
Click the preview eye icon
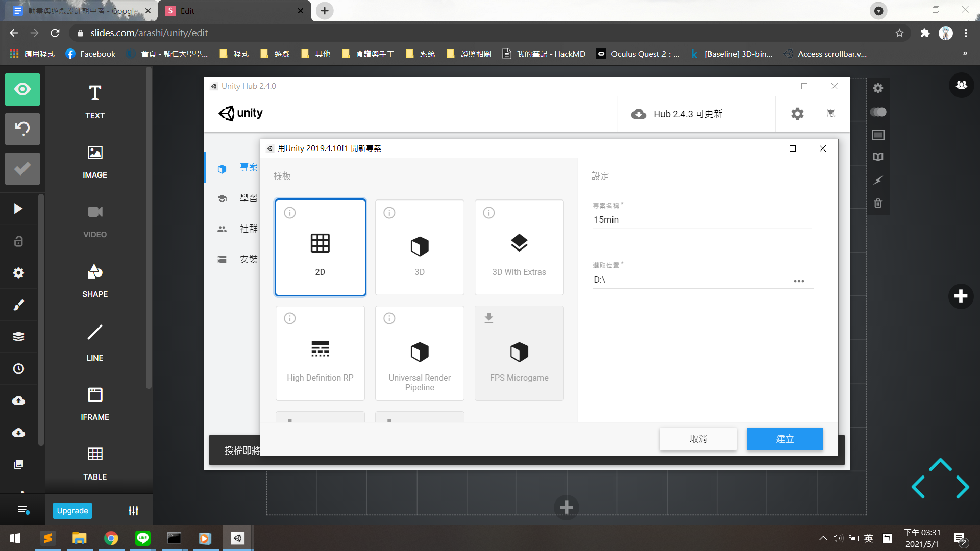point(22,89)
